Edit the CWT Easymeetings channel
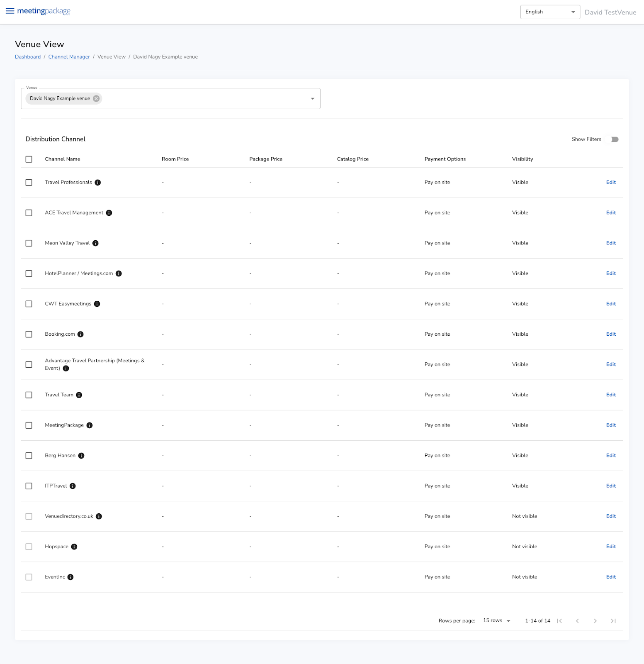 coord(611,304)
